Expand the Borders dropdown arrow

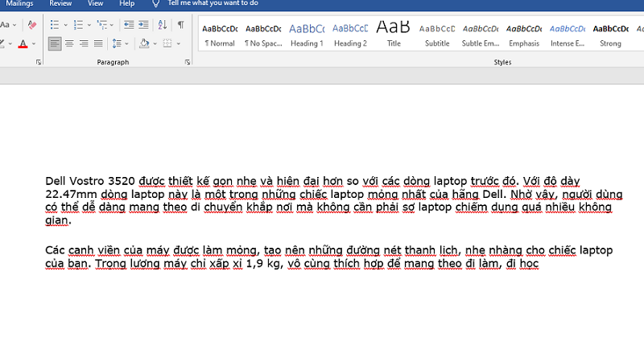point(178,43)
